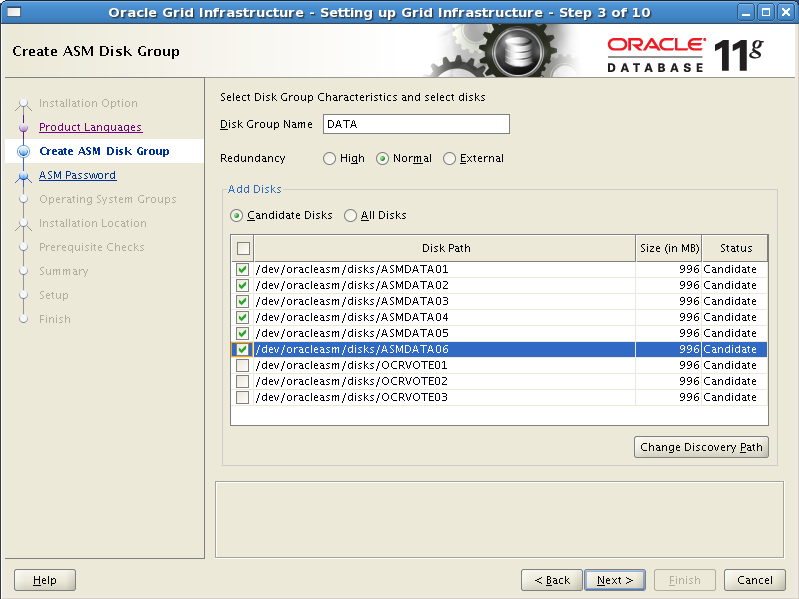Close the Oracle Grid Infrastructure window
Screen dimensions: 799x599
[x=786, y=12]
